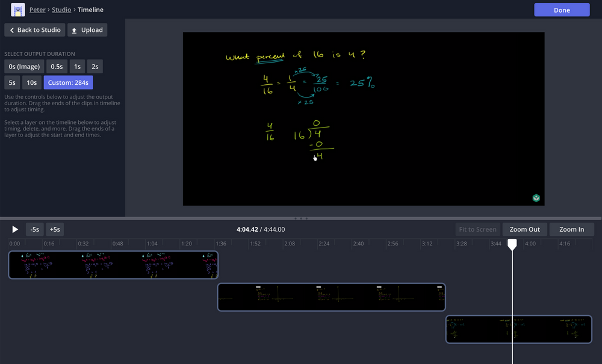The height and width of the screenshot is (364, 602).
Task: Set output duration to 2s
Action: (95, 67)
